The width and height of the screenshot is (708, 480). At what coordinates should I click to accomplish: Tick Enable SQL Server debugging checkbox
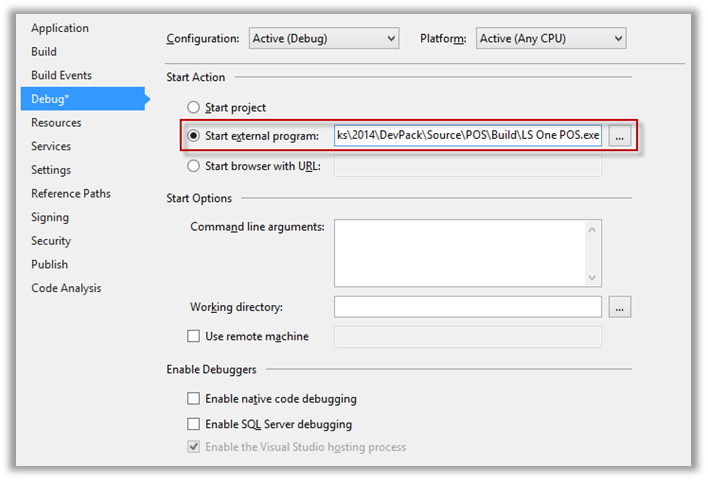[x=193, y=424]
